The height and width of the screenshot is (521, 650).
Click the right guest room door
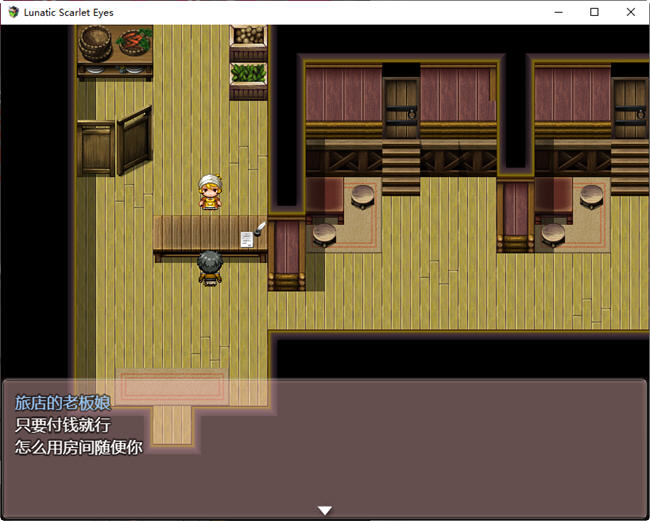click(629, 103)
